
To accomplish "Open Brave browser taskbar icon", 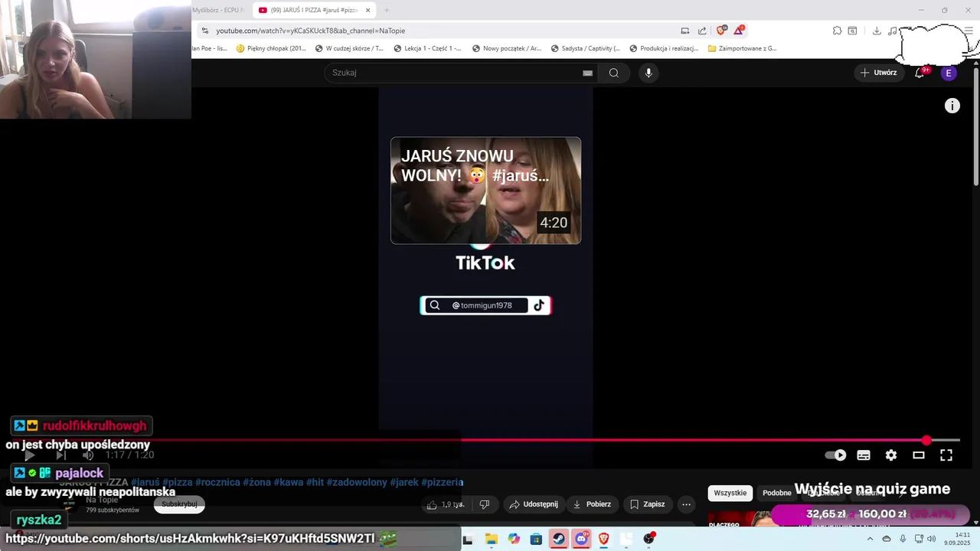I will [x=604, y=539].
